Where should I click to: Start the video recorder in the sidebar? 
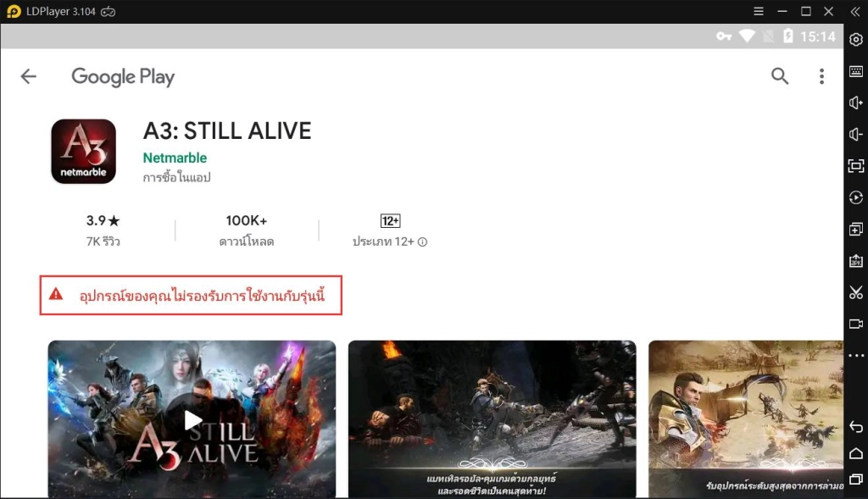pyautogui.click(x=856, y=324)
